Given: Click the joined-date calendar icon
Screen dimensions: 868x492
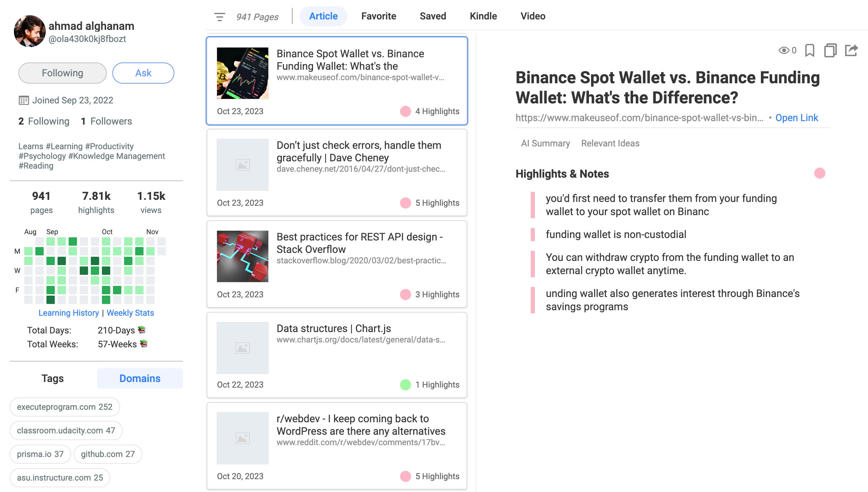Looking at the screenshot, I should point(24,101).
